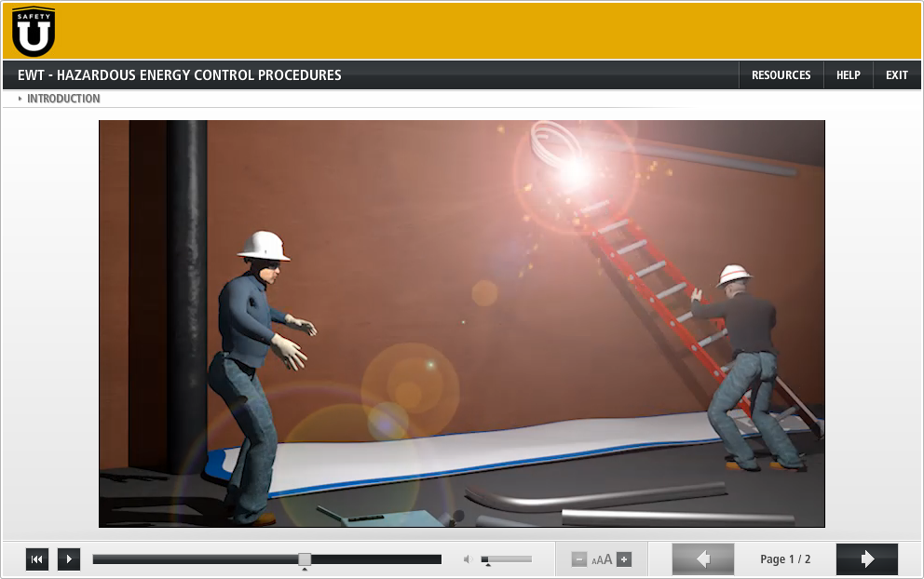Click the AAA font size indicator
Screen dimensions: 924x579
click(x=602, y=560)
